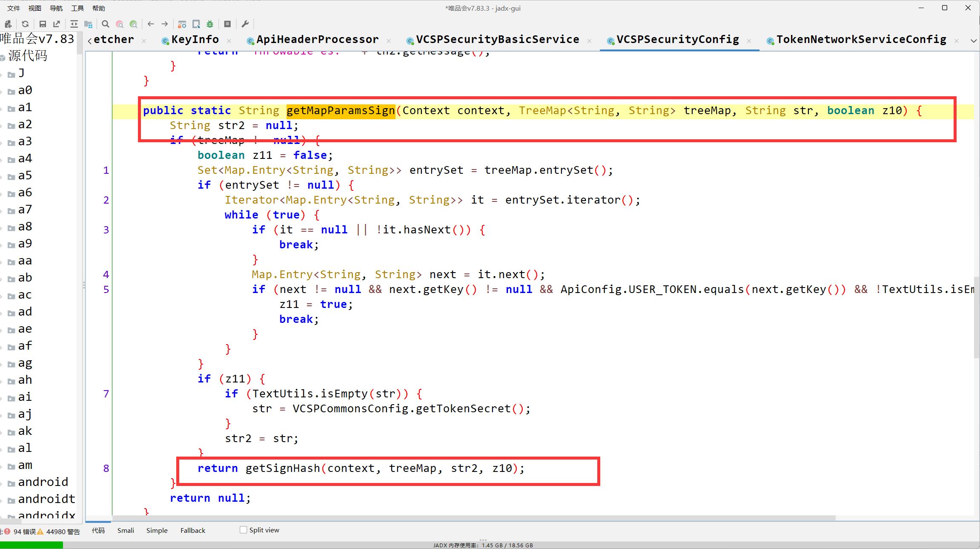
Task: Open the 工具 menu
Action: pyautogui.click(x=77, y=8)
